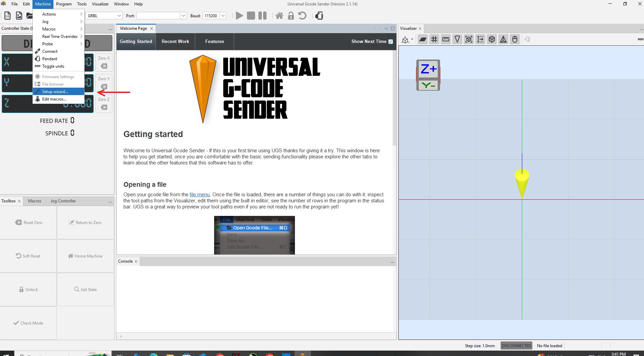
Task: Click the DISCONNECTED status indicator
Action: click(516, 346)
